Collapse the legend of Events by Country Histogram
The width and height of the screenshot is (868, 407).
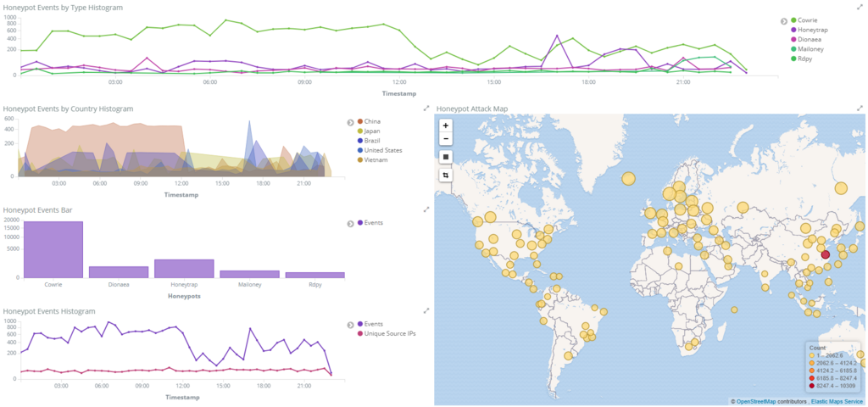(350, 122)
